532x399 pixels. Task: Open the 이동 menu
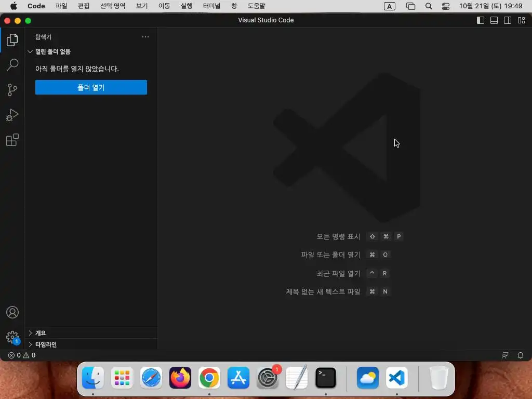pyautogui.click(x=164, y=6)
